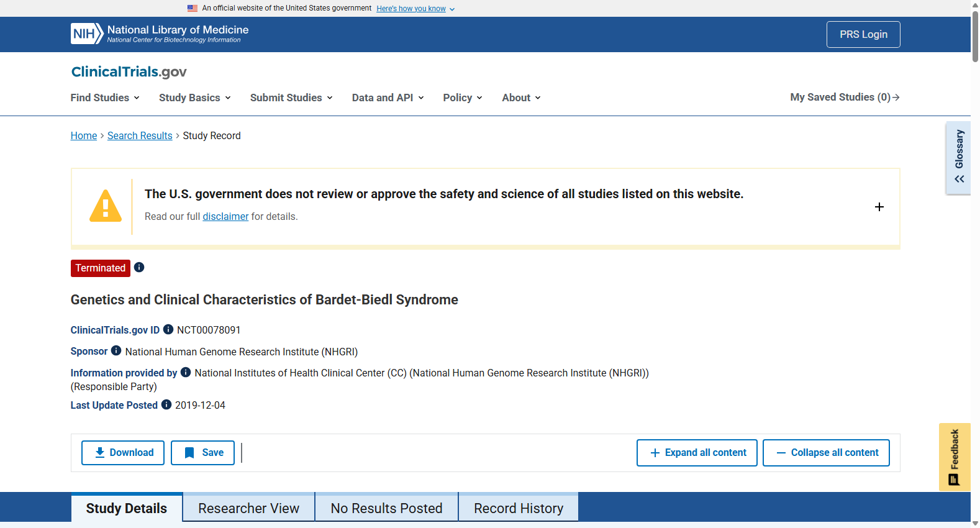
Task: Click sponsor name National Human Genome Research Institute
Action: (242, 352)
